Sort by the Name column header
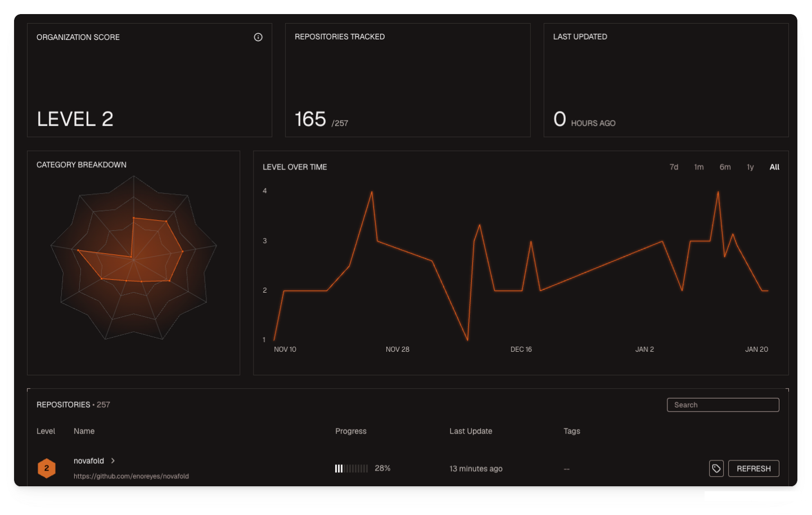 coord(84,431)
